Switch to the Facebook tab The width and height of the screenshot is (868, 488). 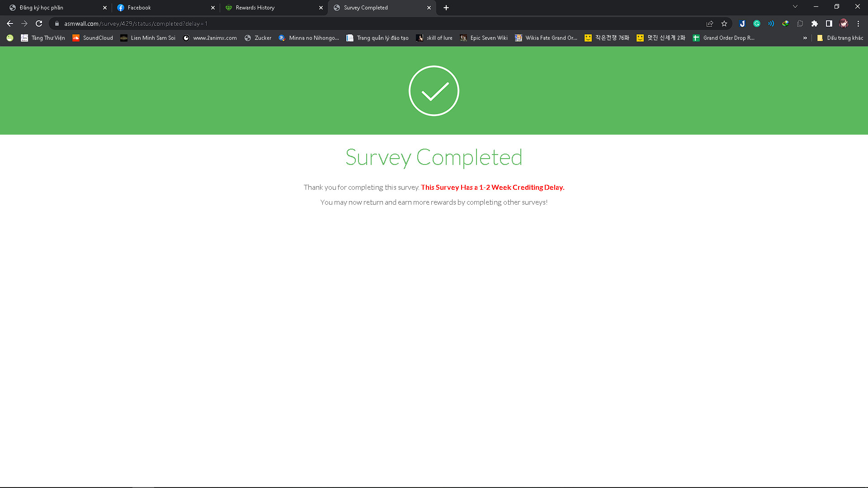coord(139,8)
